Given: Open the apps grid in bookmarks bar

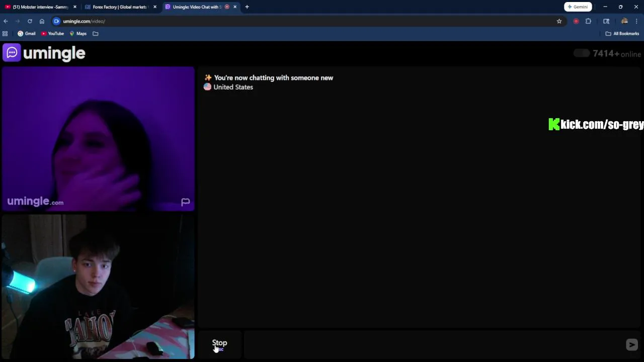Looking at the screenshot, I should coord(5,34).
